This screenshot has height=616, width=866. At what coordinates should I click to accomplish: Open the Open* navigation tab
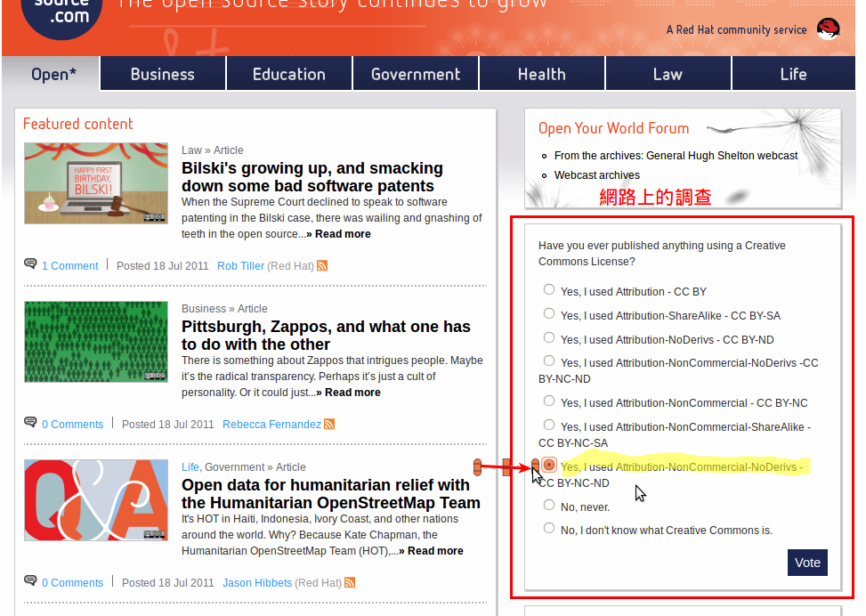coord(53,74)
